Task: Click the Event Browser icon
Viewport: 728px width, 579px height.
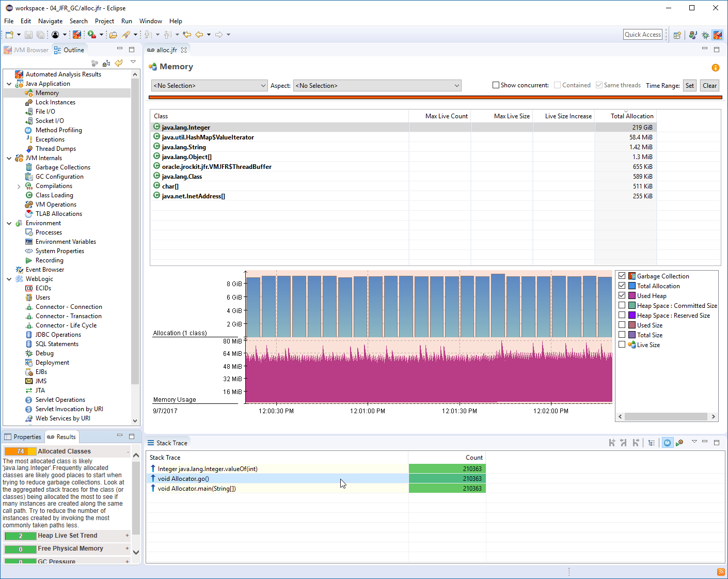Action: [19, 270]
